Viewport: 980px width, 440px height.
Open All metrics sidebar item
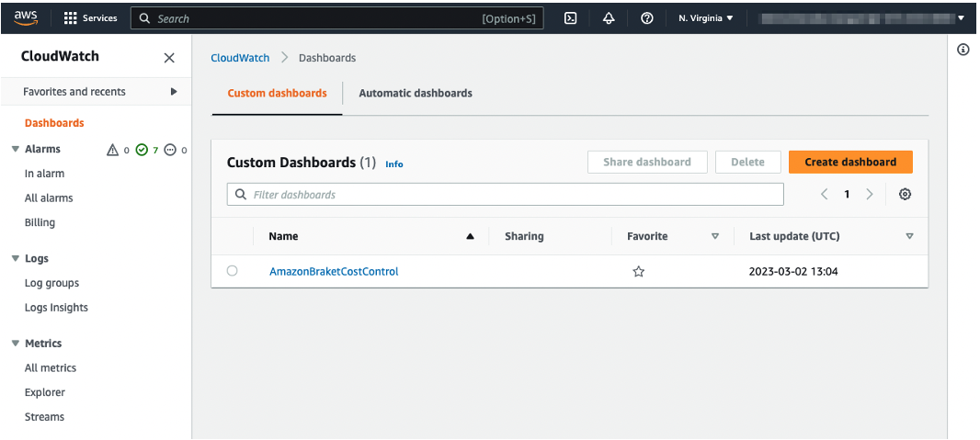(51, 367)
